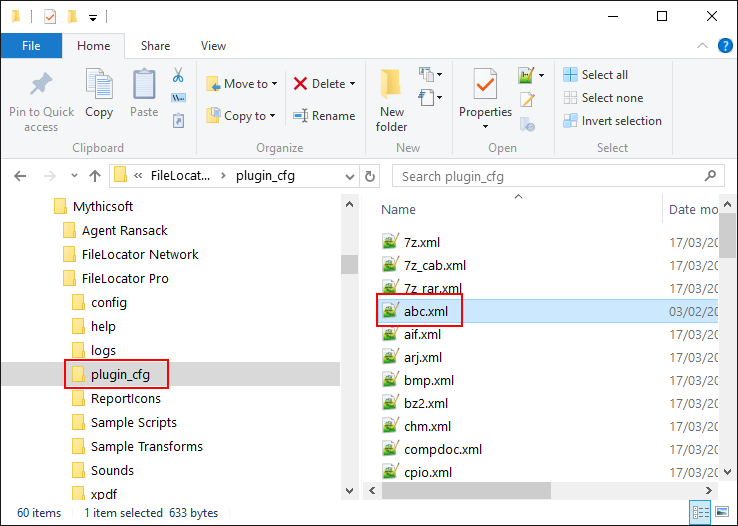Click the Copy path icon

(x=178, y=98)
